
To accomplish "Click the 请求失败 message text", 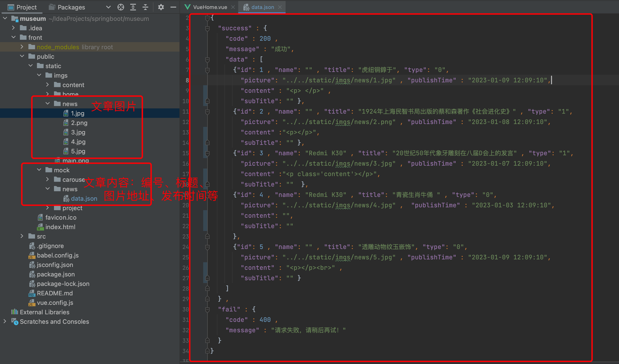I will 308,330.
